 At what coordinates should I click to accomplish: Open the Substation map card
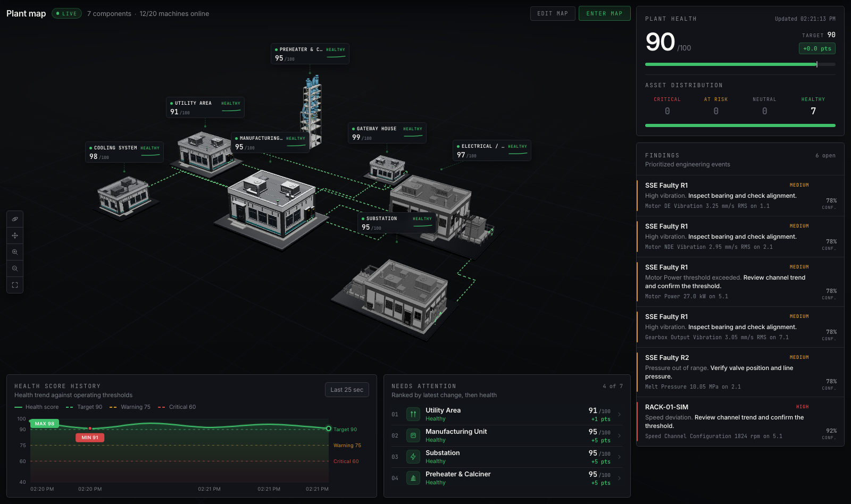click(397, 223)
